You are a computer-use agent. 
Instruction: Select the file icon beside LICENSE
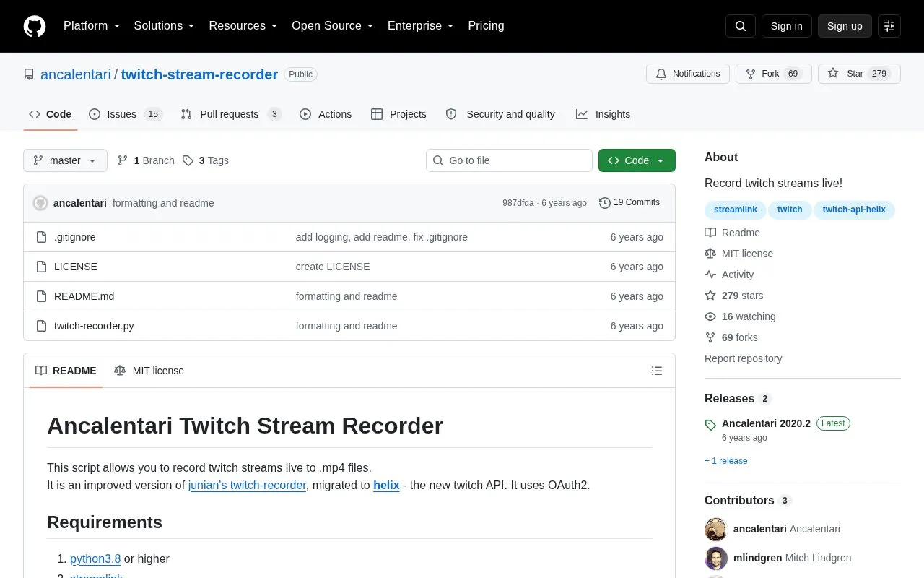[x=42, y=267]
